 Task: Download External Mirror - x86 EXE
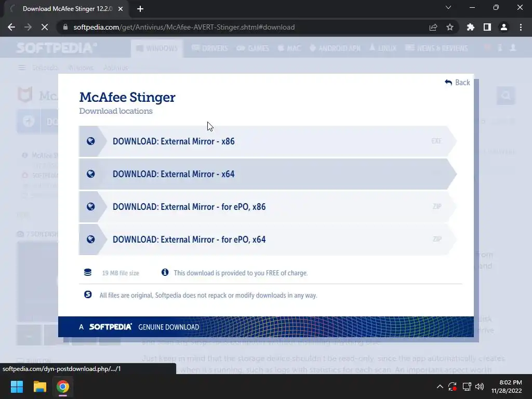point(268,141)
